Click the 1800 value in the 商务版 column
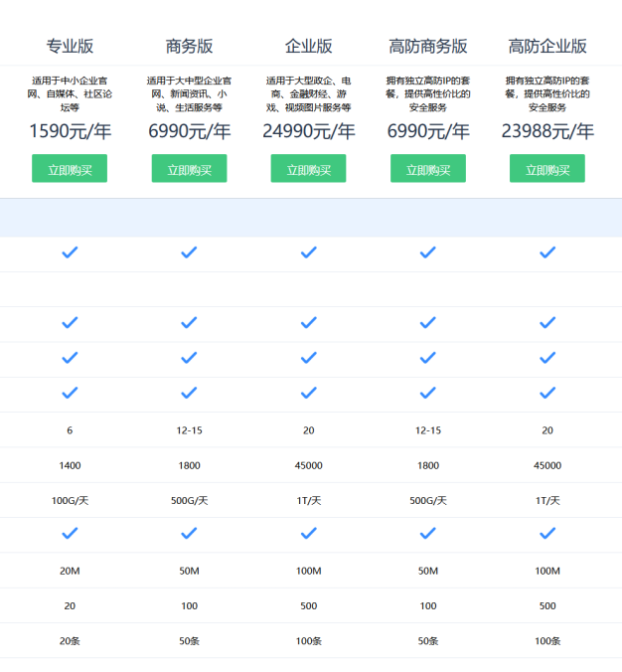622x672 pixels. [189, 465]
